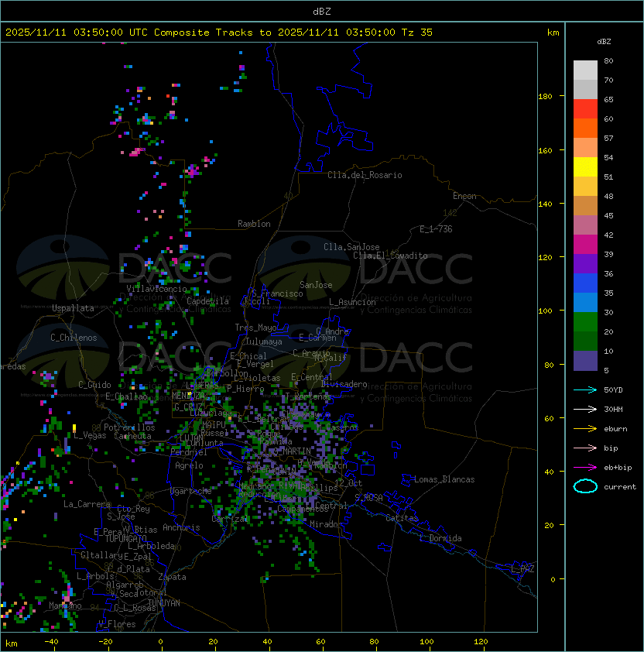Click the 'km' unit label at bottom left
The width and height of the screenshot is (644, 652).
point(12,643)
